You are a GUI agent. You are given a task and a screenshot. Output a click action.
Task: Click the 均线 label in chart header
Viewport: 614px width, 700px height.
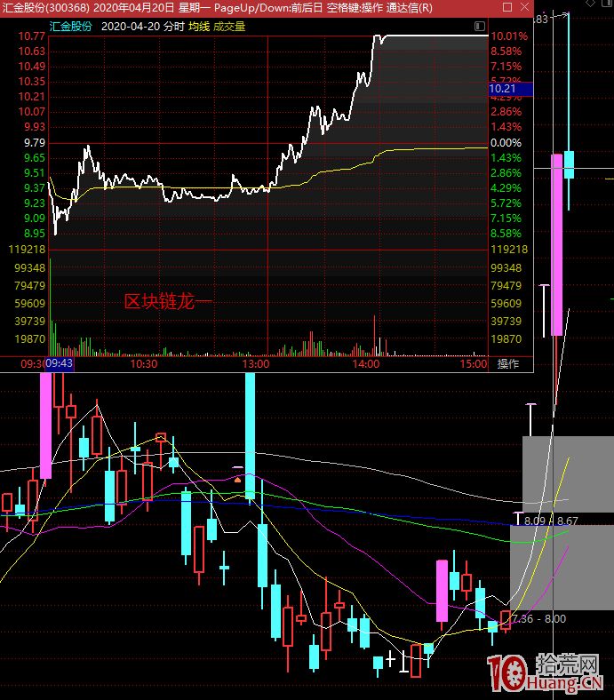click(x=199, y=27)
